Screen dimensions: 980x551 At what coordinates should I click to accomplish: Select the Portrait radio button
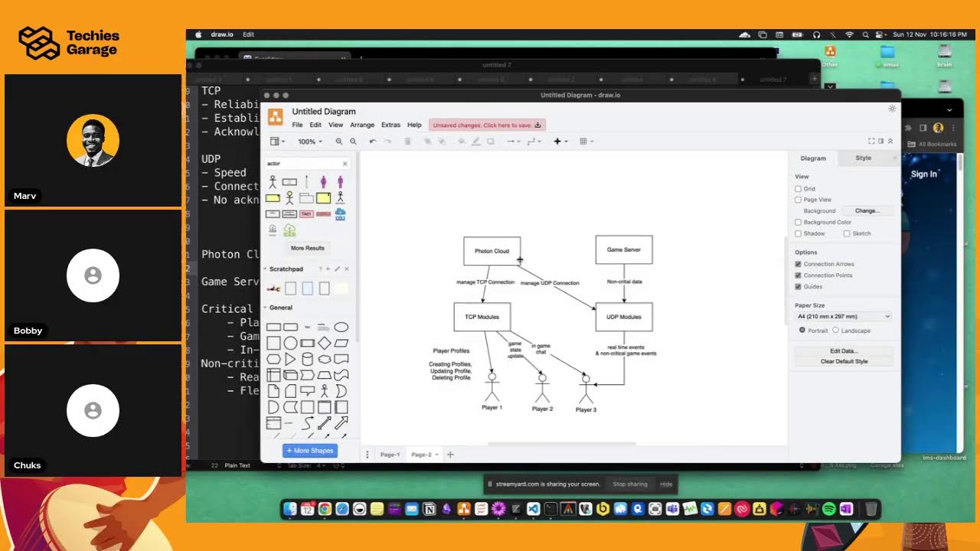click(802, 331)
